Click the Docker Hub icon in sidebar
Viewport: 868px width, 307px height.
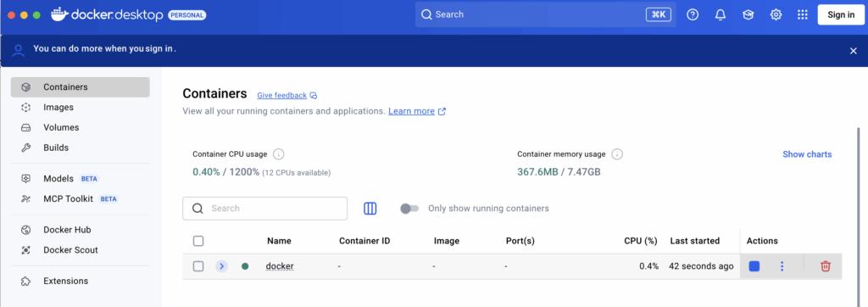pyautogui.click(x=25, y=230)
